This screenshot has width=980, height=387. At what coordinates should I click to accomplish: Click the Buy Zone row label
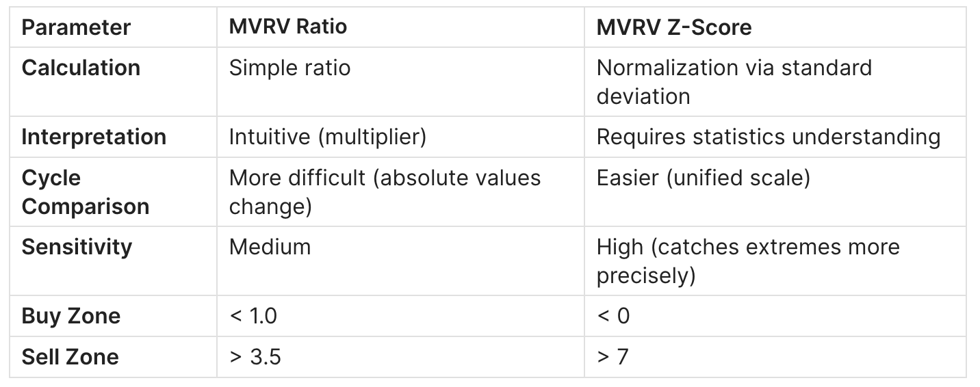click(x=70, y=316)
